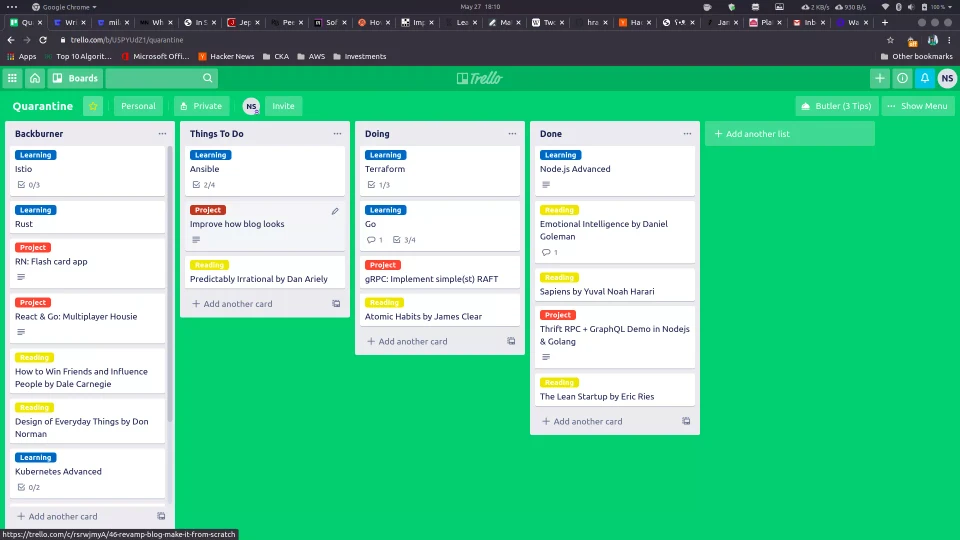Add another card to Doing list

pyautogui.click(x=408, y=341)
